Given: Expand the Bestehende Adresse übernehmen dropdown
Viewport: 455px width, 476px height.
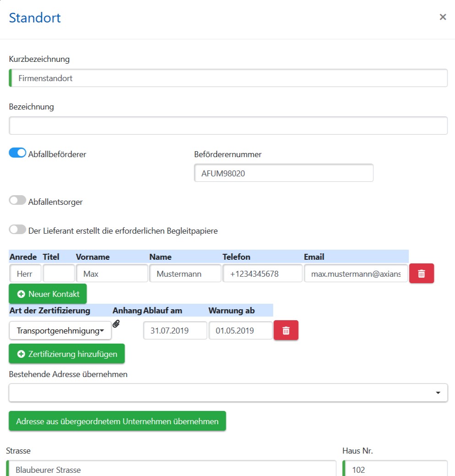Looking at the screenshot, I should (x=228, y=393).
